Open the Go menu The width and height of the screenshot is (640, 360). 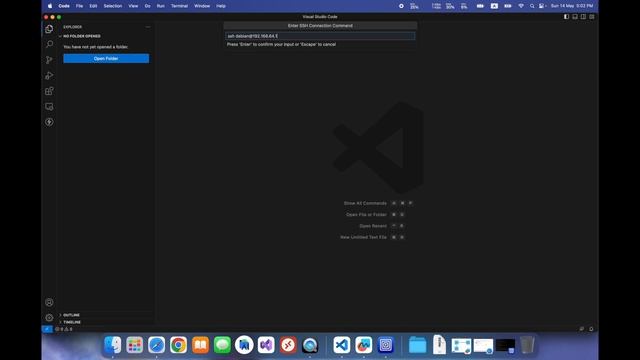point(147,6)
